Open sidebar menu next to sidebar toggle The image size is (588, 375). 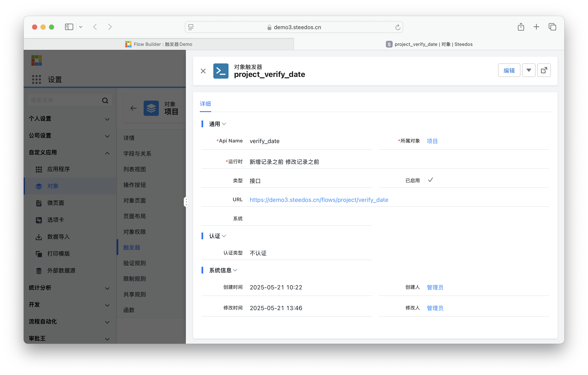pyautogui.click(x=81, y=27)
